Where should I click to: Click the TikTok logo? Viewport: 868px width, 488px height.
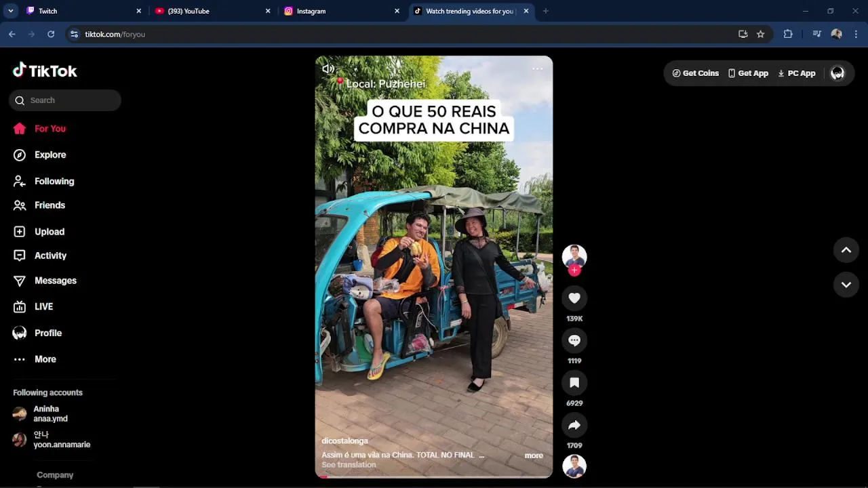45,70
